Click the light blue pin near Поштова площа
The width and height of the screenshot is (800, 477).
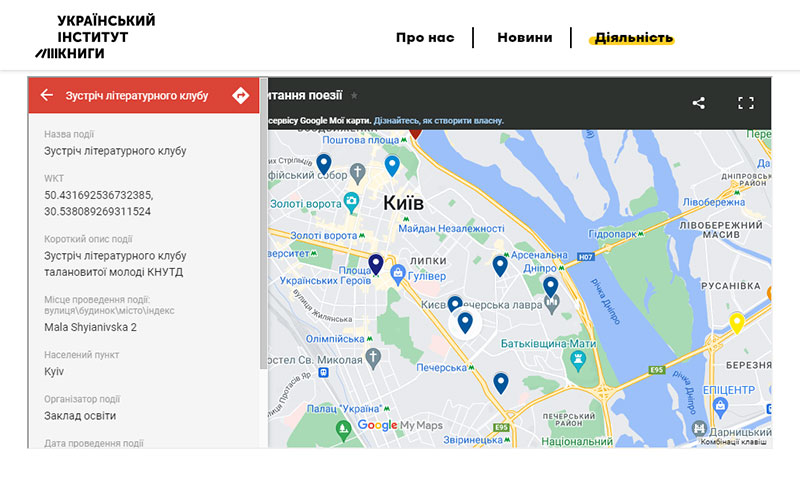point(392,166)
